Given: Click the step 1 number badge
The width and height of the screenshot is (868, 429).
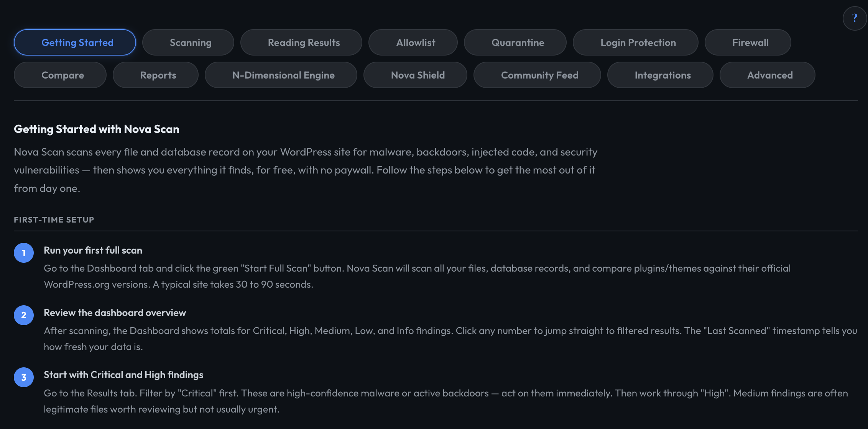Looking at the screenshot, I should coord(24,253).
